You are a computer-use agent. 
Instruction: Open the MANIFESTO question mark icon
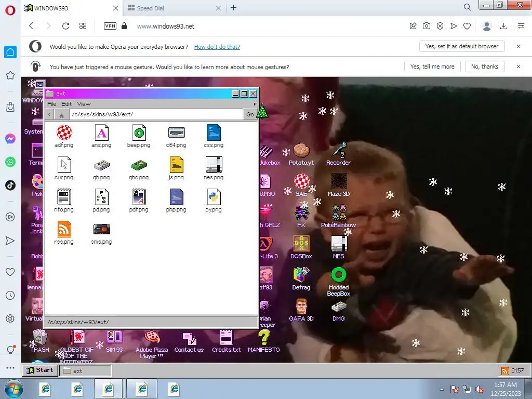pos(263,338)
